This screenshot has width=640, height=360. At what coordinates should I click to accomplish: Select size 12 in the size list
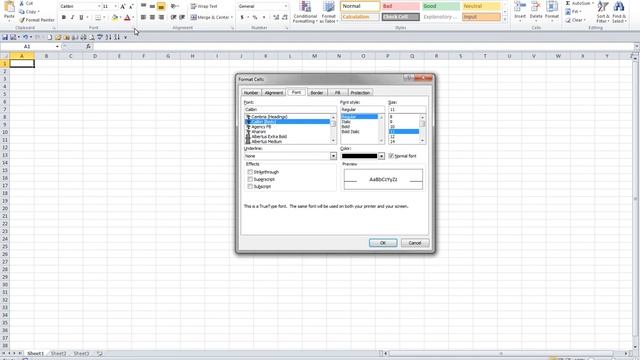pyautogui.click(x=392, y=137)
